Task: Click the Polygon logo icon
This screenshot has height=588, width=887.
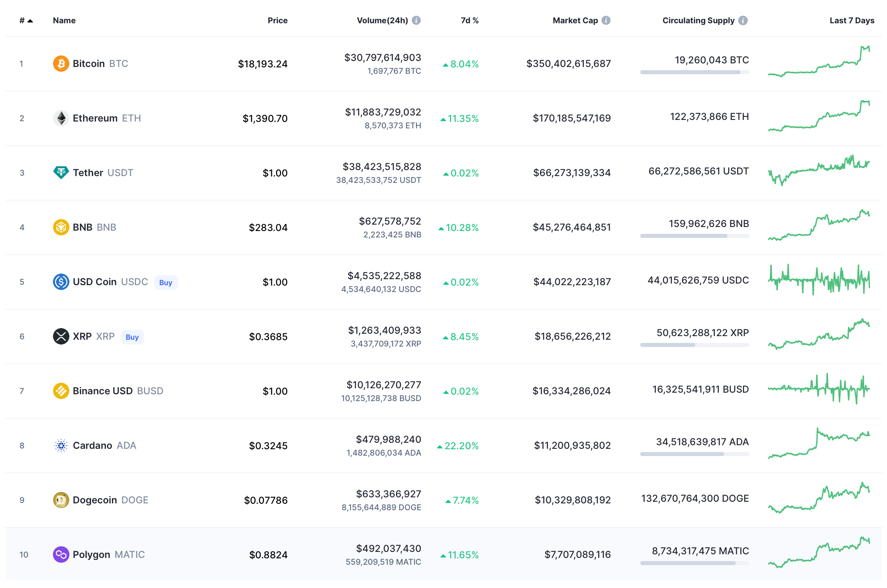Action: click(61, 554)
